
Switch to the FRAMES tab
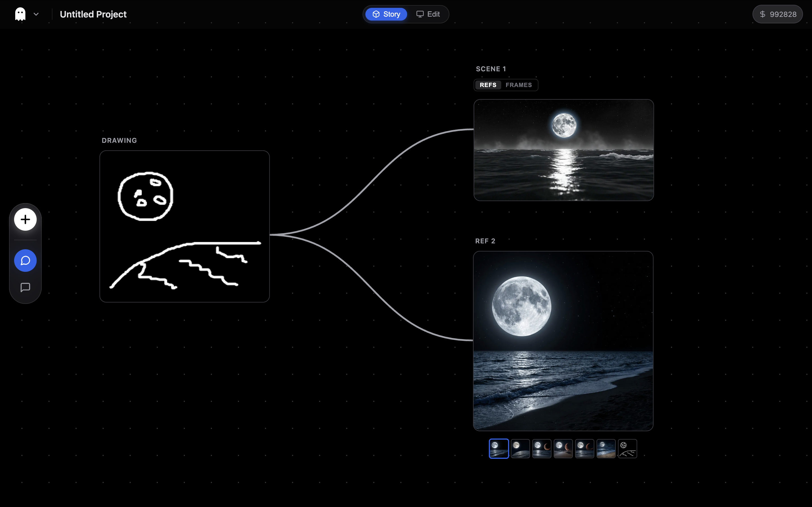coord(519,85)
